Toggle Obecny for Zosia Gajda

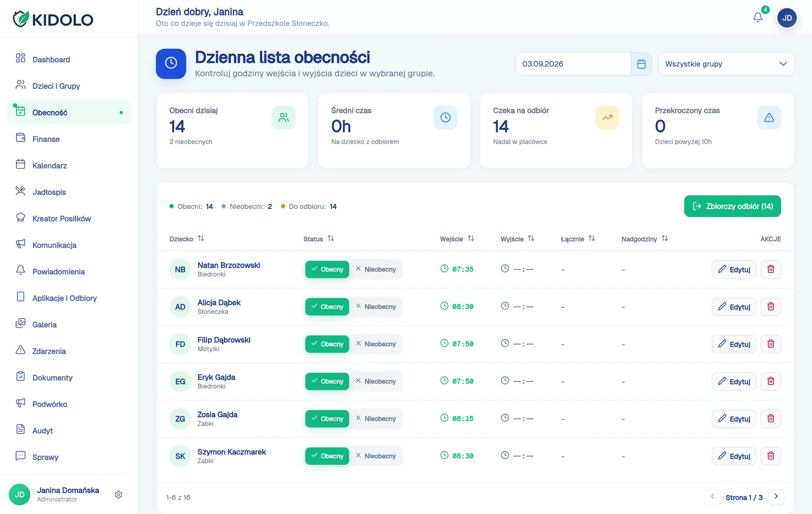[x=327, y=419]
